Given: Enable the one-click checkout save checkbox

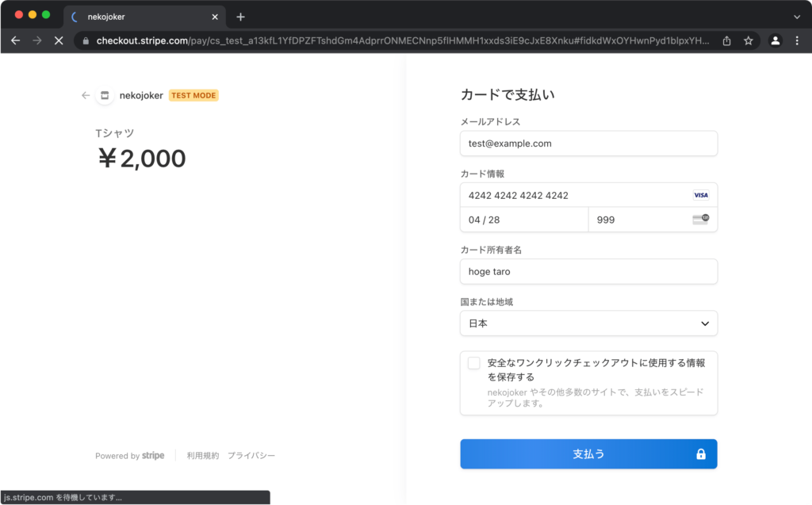Looking at the screenshot, I should [x=474, y=363].
